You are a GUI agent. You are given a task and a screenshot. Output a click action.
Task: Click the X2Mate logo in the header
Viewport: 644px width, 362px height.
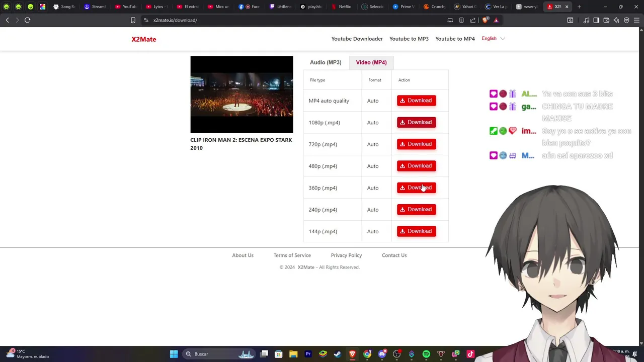coord(144,39)
